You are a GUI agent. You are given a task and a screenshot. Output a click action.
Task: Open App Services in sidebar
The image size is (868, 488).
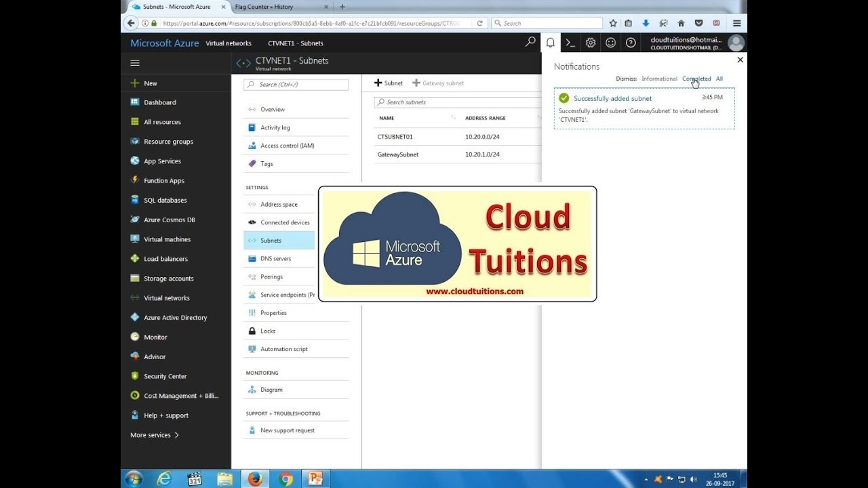162,161
